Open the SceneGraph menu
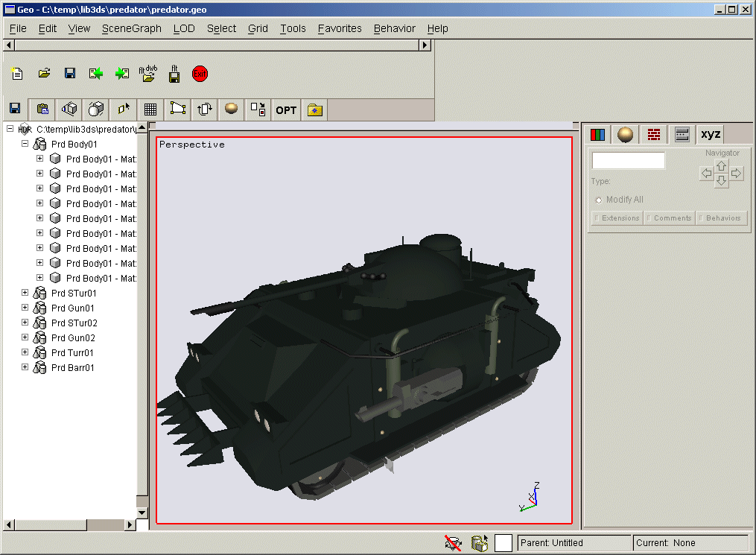756x555 pixels. 131,28
